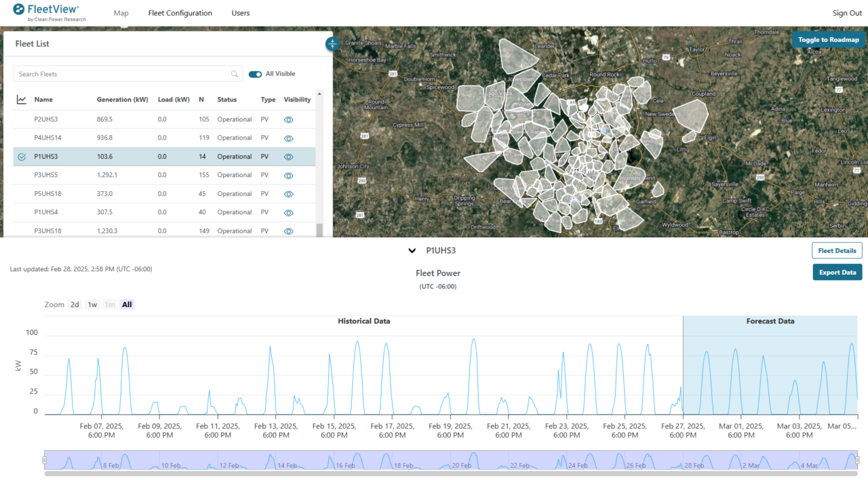Click the magnifier icon in Search Fleets
The image size is (868, 480).
coord(234,74)
